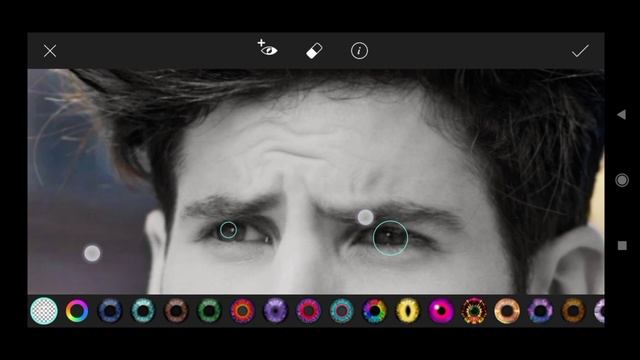The image size is (640, 360).
Task: Select the transparent no-color eye swatch
Action: pos(44,311)
